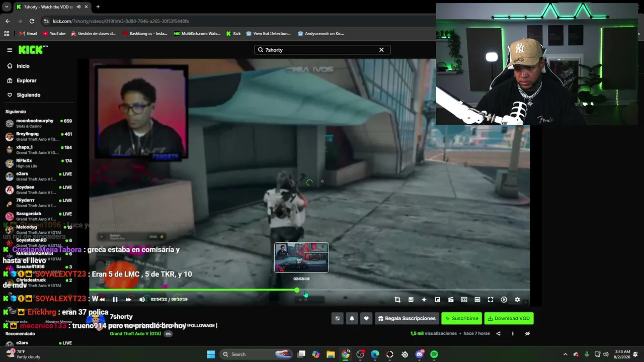Open the Kick hamburger sidebar menu
The width and height of the screenshot is (644, 362).
(10, 50)
